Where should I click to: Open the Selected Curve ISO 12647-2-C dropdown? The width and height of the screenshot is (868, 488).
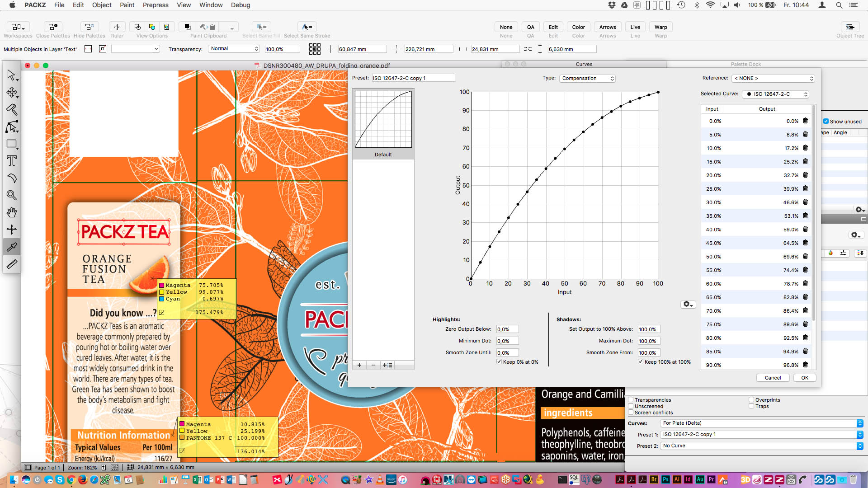[776, 94]
